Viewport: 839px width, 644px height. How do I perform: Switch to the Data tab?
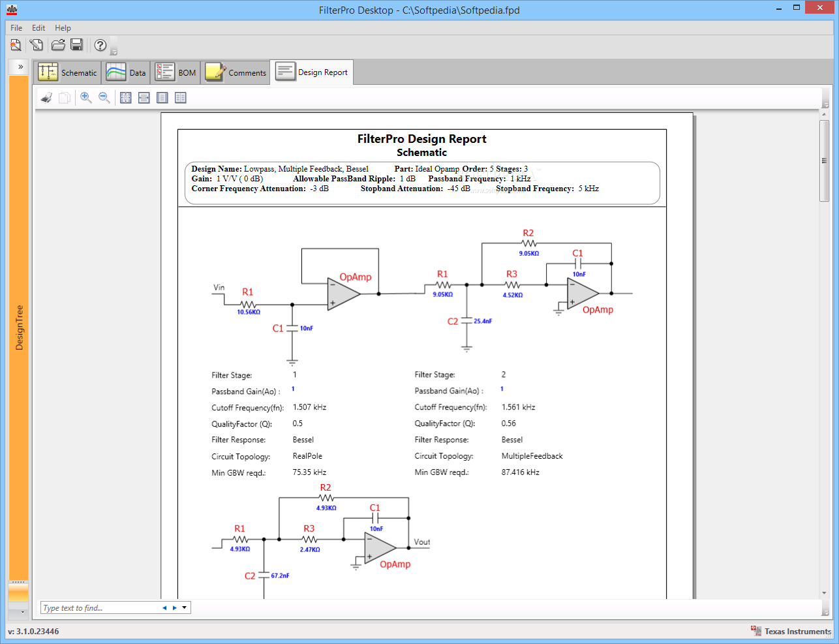[x=126, y=72]
